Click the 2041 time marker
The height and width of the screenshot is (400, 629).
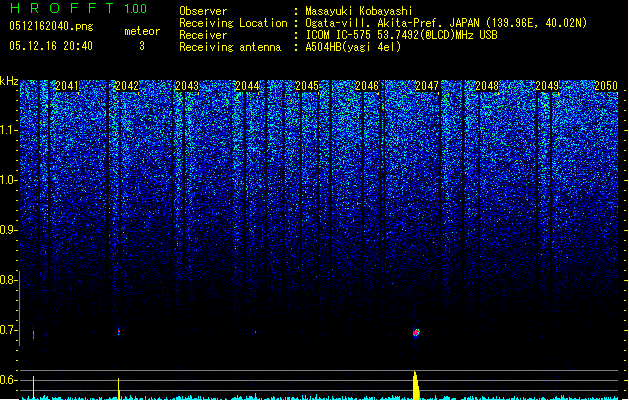pyautogui.click(x=67, y=86)
